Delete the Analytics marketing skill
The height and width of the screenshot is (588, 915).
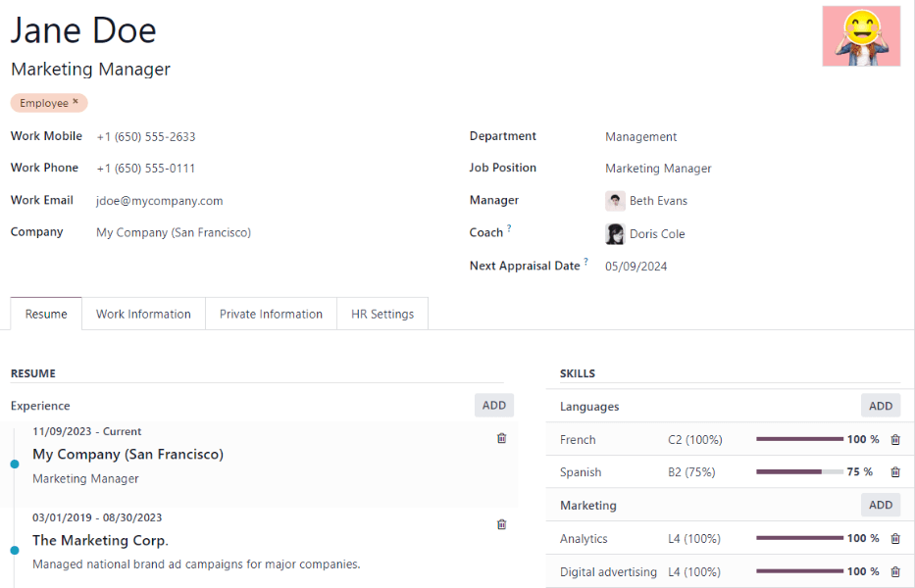[x=895, y=538]
